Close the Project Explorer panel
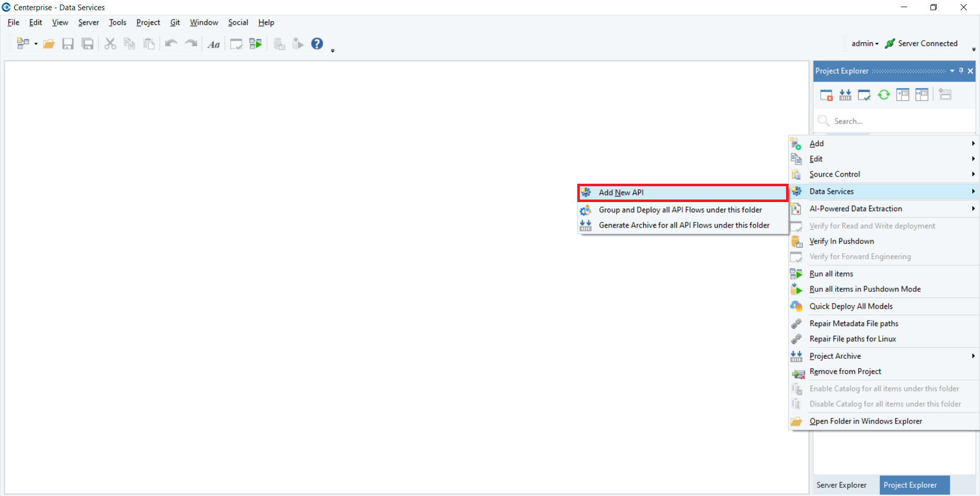Image resolution: width=980 pixels, height=496 pixels. point(970,71)
